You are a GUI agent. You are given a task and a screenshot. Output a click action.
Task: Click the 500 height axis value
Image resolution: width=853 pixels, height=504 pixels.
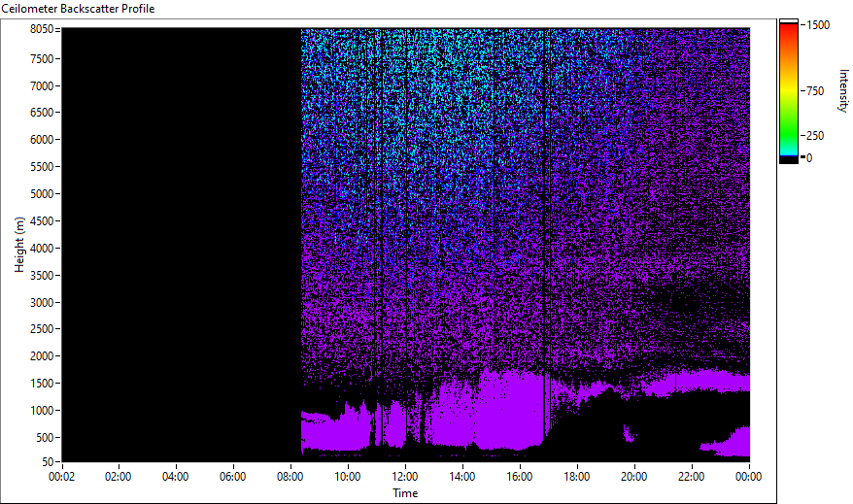coord(45,438)
